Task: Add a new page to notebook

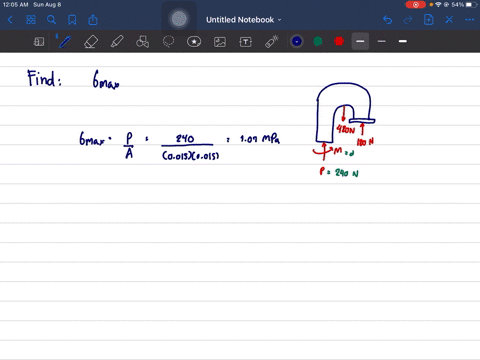Action: click(x=429, y=20)
